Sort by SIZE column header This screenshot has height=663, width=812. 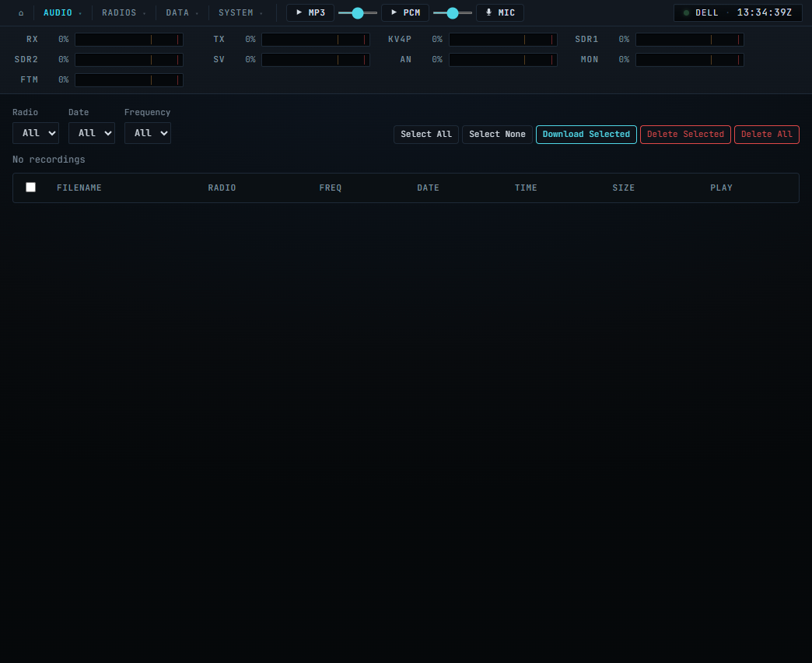[x=624, y=188]
